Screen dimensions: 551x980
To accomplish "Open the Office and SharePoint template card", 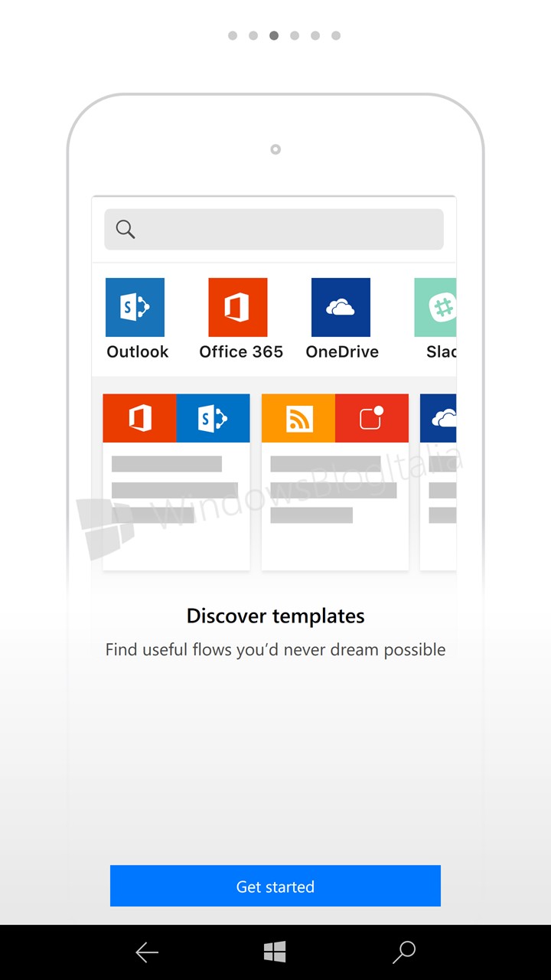I will [x=176, y=482].
